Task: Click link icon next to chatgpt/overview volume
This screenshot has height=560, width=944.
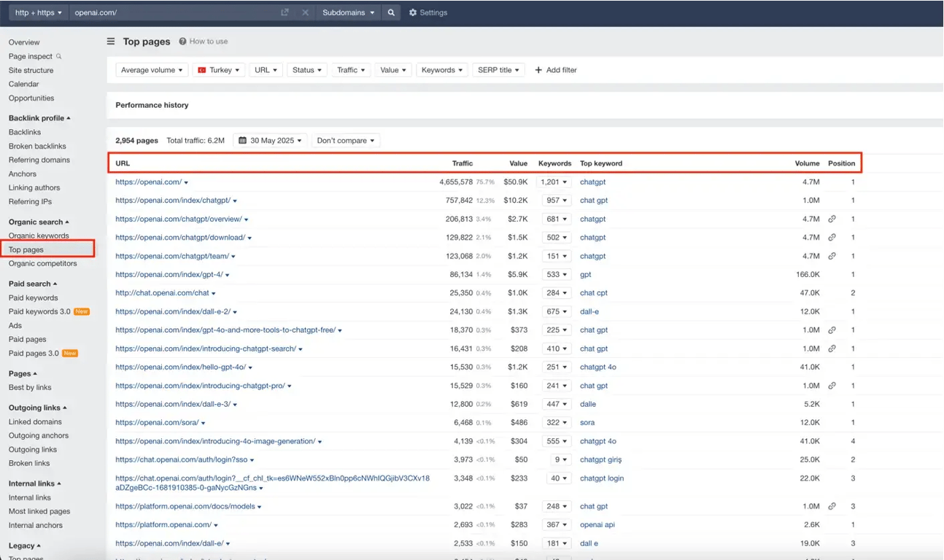Action: [832, 219]
